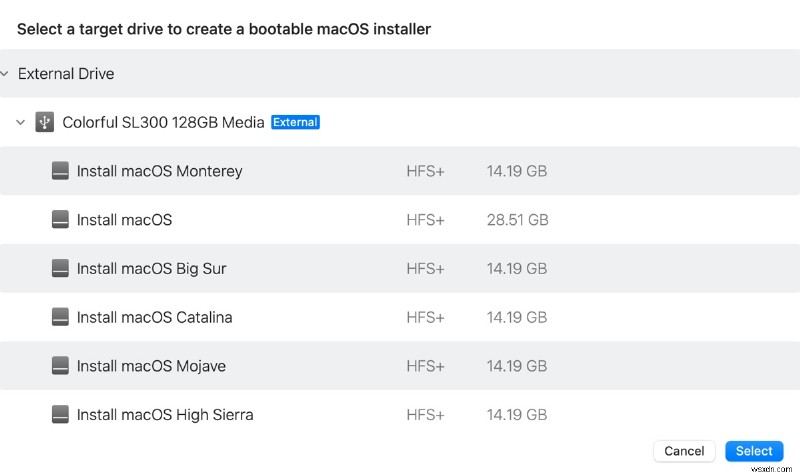Click HFS+ in the Big Sur row

coord(426,268)
